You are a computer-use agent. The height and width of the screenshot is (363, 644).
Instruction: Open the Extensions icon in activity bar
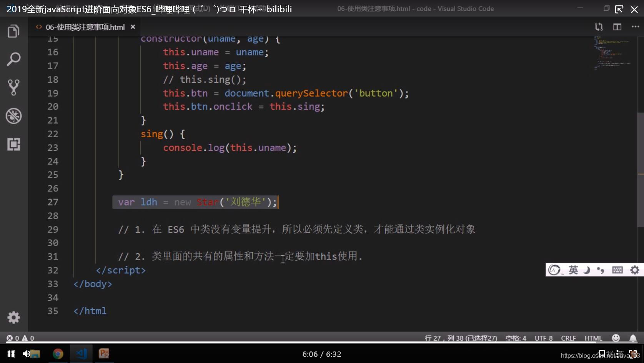click(13, 144)
